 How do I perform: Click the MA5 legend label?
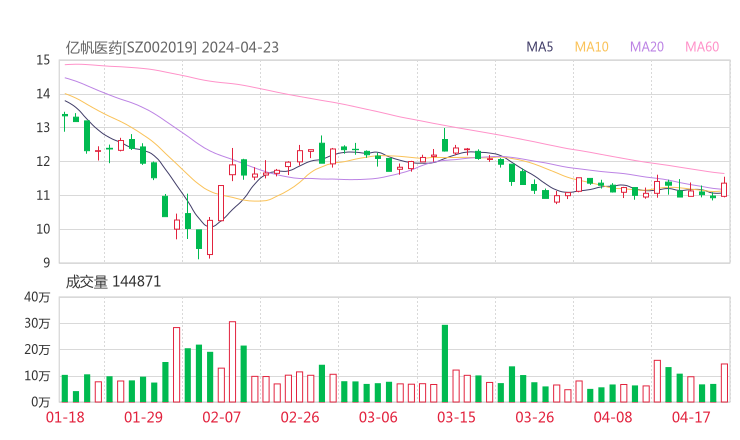coord(539,47)
